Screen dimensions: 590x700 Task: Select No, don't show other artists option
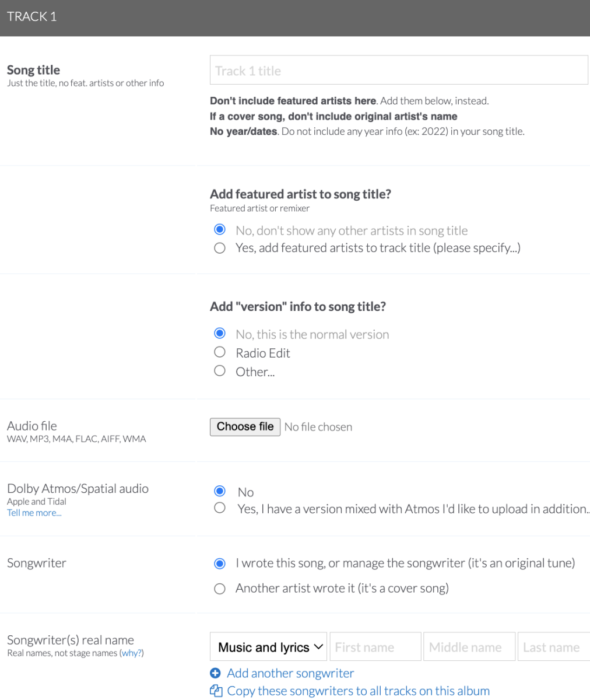(x=220, y=230)
